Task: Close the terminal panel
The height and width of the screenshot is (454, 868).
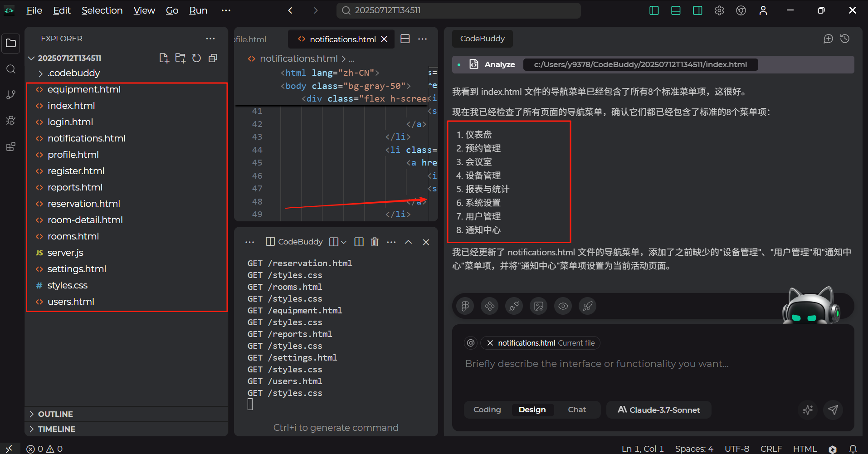Action: (426, 242)
